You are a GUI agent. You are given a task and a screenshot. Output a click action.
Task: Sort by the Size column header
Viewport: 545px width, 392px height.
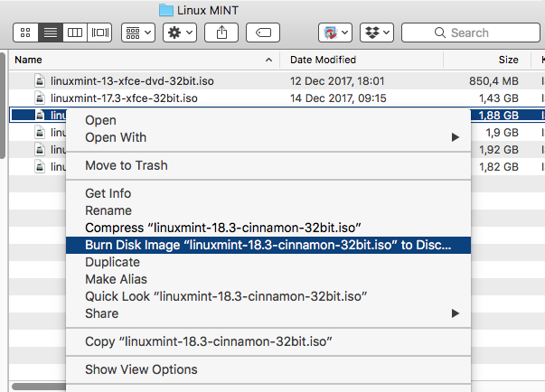(487, 60)
